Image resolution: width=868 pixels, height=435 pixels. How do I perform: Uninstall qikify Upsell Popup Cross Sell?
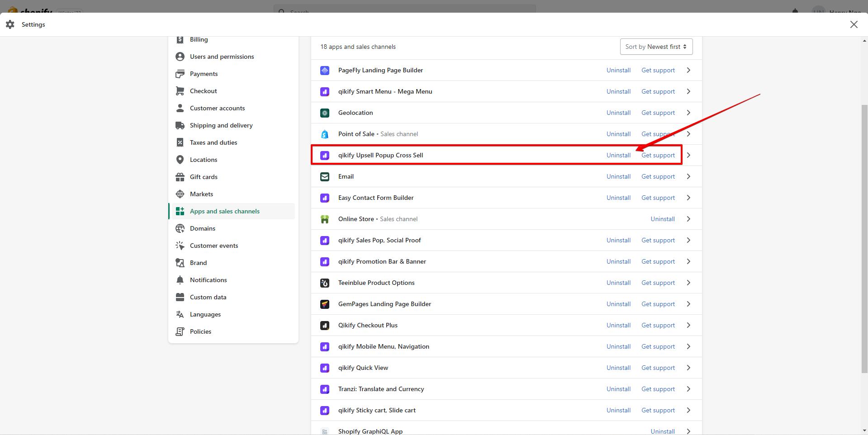(618, 155)
